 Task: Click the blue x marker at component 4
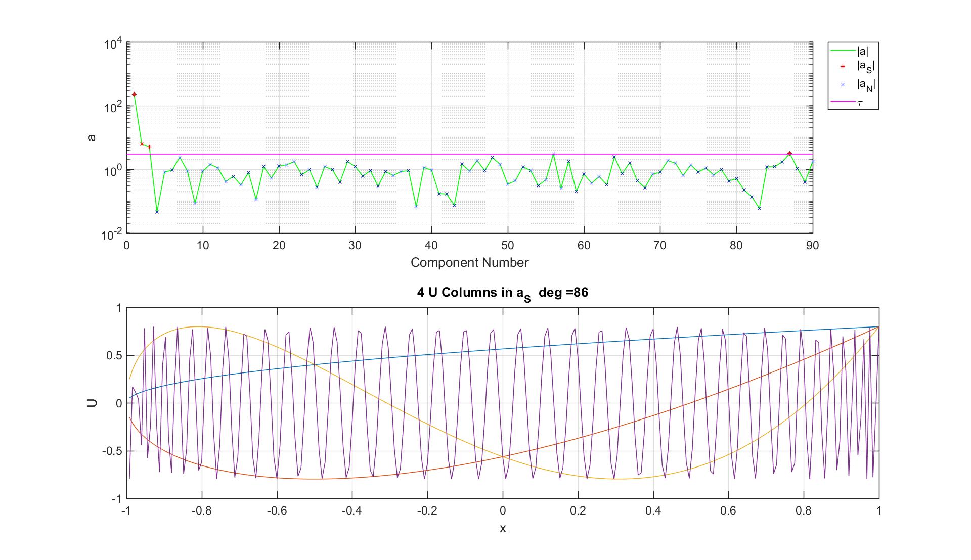coord(157,212)
